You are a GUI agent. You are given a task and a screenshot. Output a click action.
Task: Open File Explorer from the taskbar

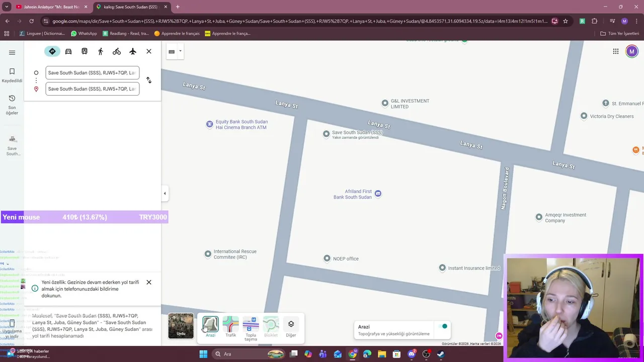382,354
